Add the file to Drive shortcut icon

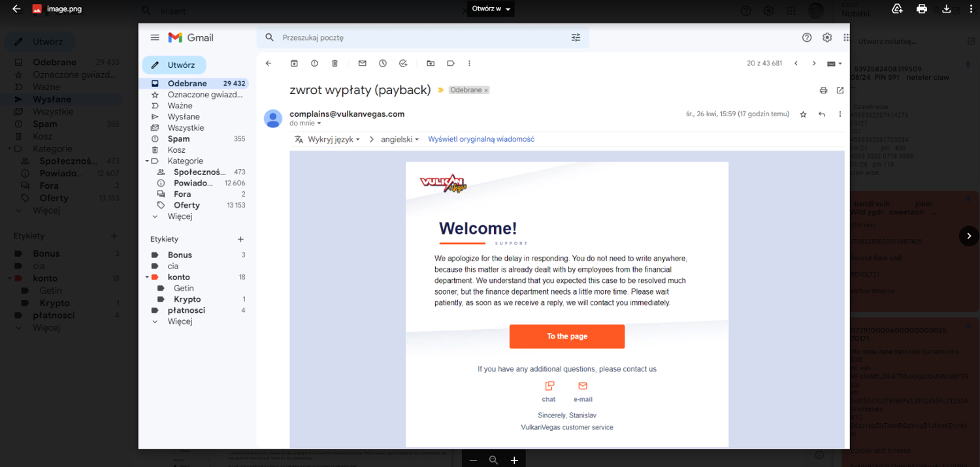(x=897, y=9)
